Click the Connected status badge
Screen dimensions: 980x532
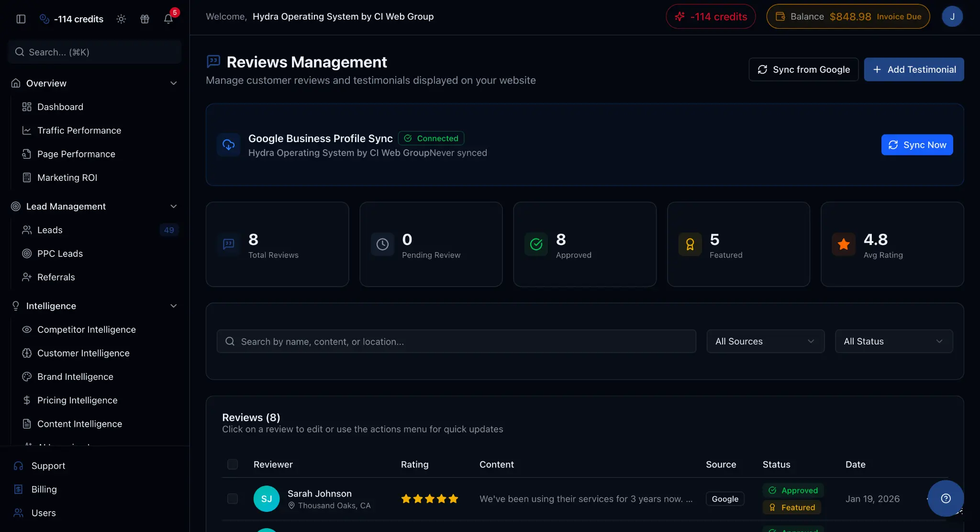[x=431, y=138]
